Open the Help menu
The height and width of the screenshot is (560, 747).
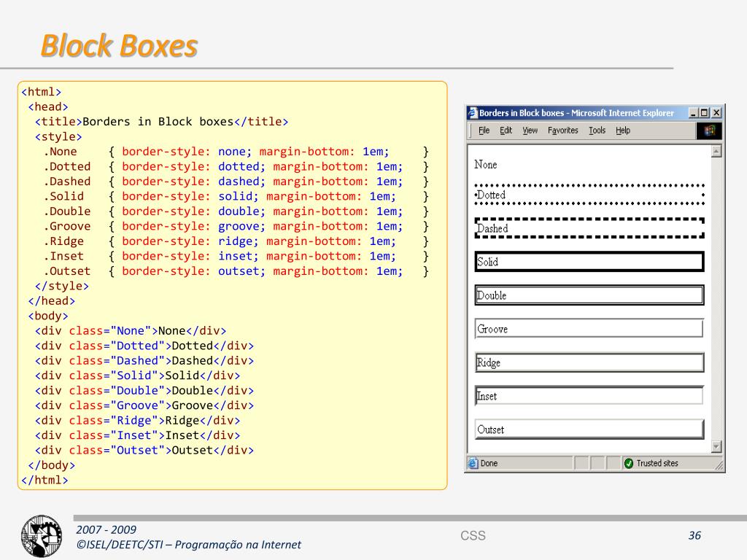click(623, 131)
